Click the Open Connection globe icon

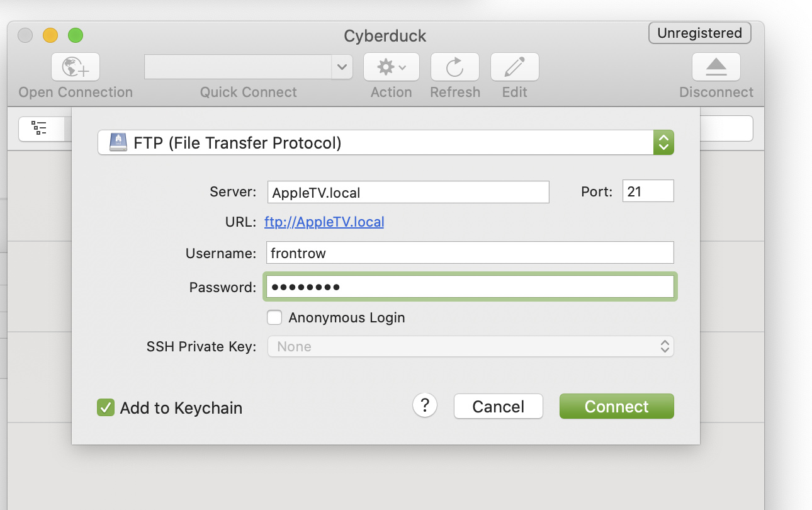(76, 67)
